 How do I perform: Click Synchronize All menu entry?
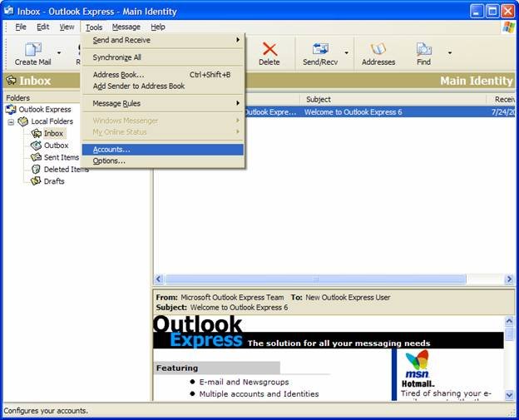116,57
